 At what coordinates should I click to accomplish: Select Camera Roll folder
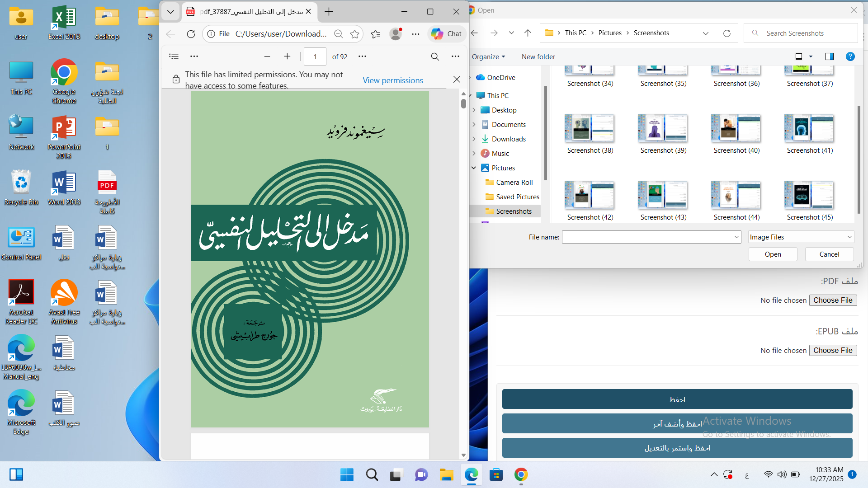pos(514,183)
